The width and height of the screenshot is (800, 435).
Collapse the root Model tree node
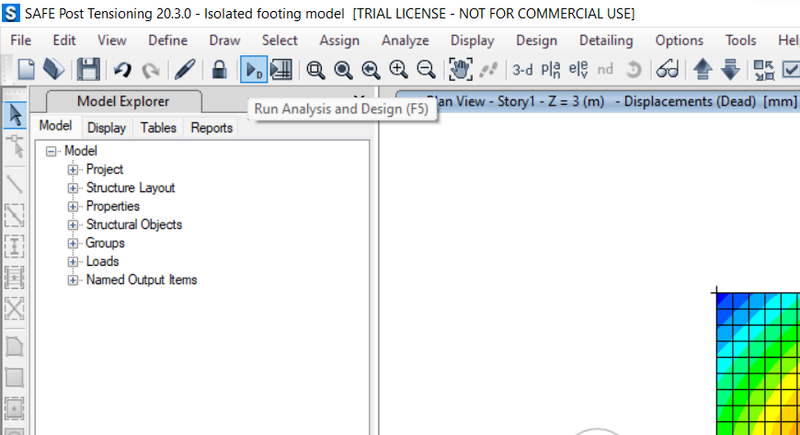pos(51,151)
